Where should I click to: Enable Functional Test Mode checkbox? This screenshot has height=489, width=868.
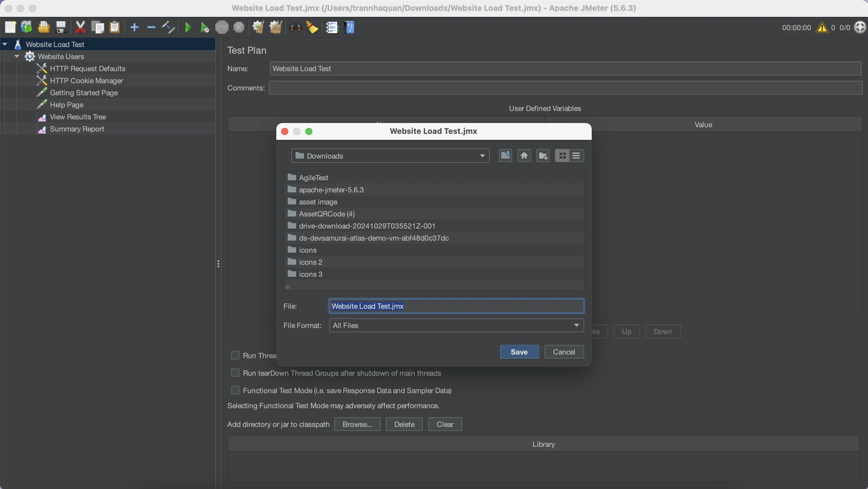click(x=235, y=390)
